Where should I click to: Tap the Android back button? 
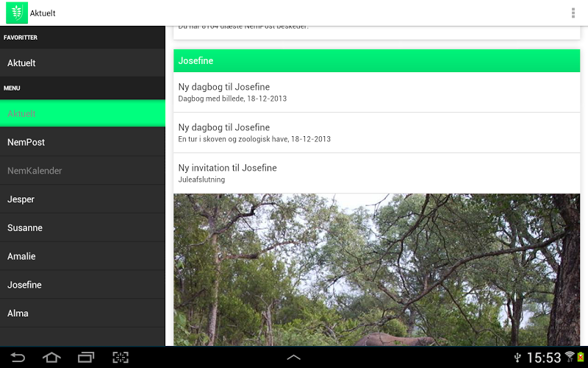17,357
